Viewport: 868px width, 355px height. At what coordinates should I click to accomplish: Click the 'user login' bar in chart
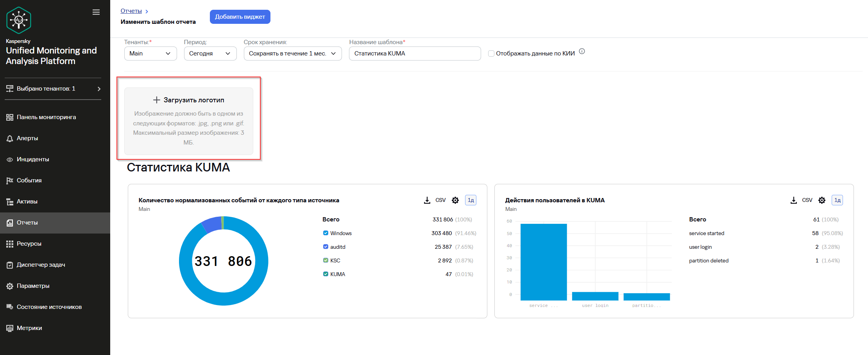pyautogui.click(x=595, y=296)
